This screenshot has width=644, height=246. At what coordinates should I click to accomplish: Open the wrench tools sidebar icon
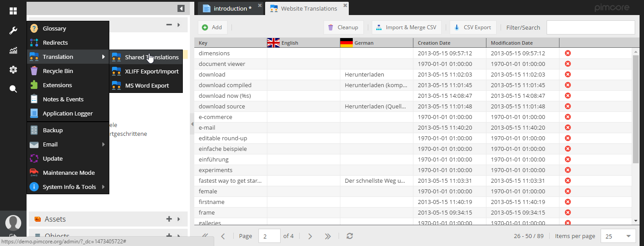[x=13, y=31]
